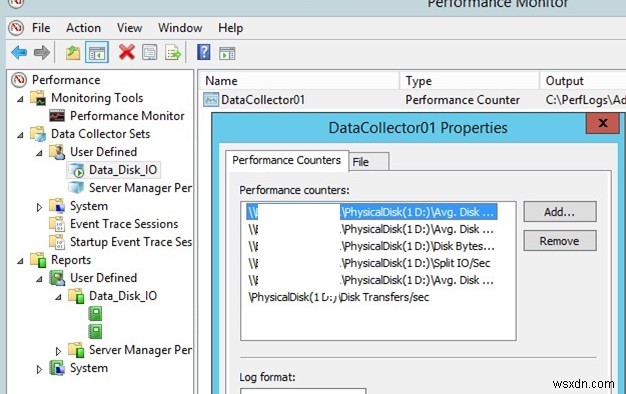
Task: Select the Disk Transfers/sec counter row
Action: tap(339, 297)
